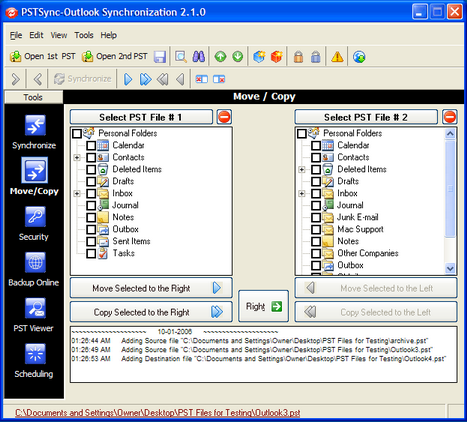
Task: Click the Tools panel header tab
Action: (x=33, y=97)
